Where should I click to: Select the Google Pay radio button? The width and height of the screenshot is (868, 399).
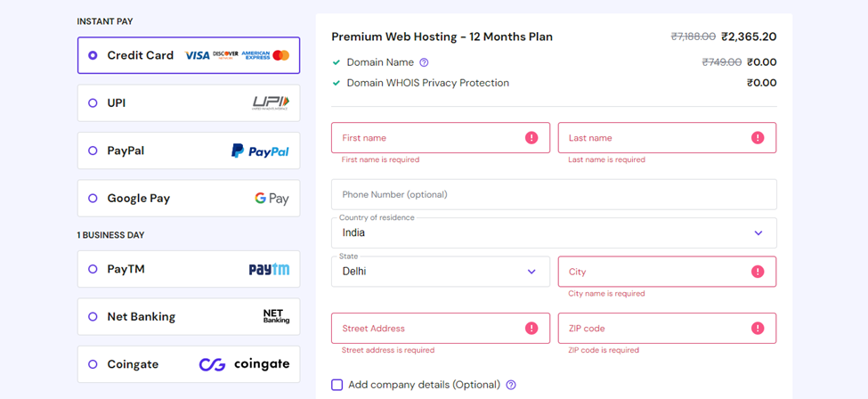[93, 199]
